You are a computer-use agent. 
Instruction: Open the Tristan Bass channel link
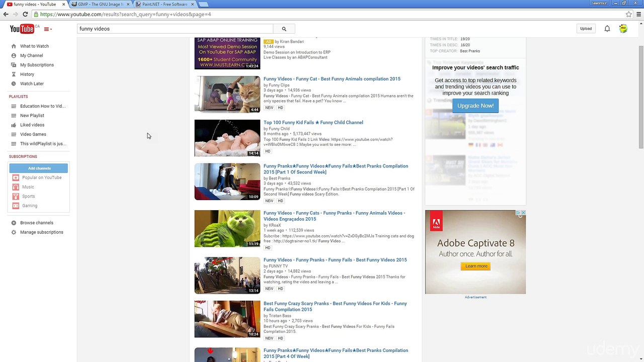tap(280, 316)
